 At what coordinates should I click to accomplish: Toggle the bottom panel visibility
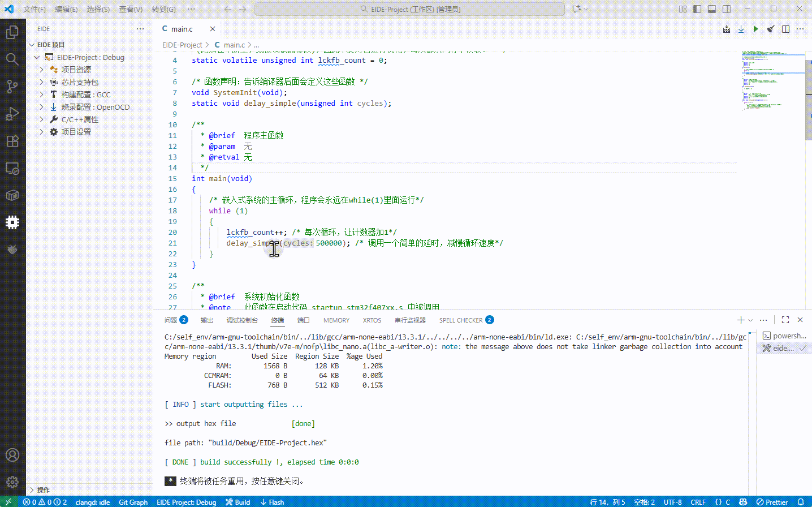click(712, 9)
